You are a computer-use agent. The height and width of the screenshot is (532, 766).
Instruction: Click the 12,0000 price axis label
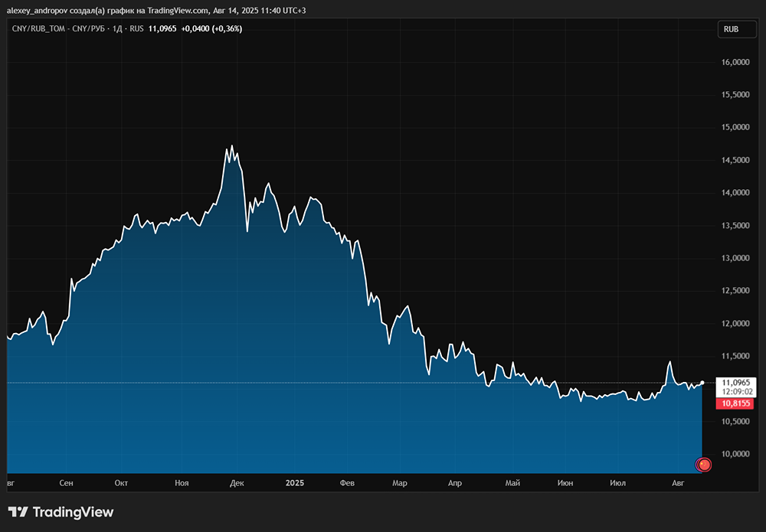click(x=735, y=324)
